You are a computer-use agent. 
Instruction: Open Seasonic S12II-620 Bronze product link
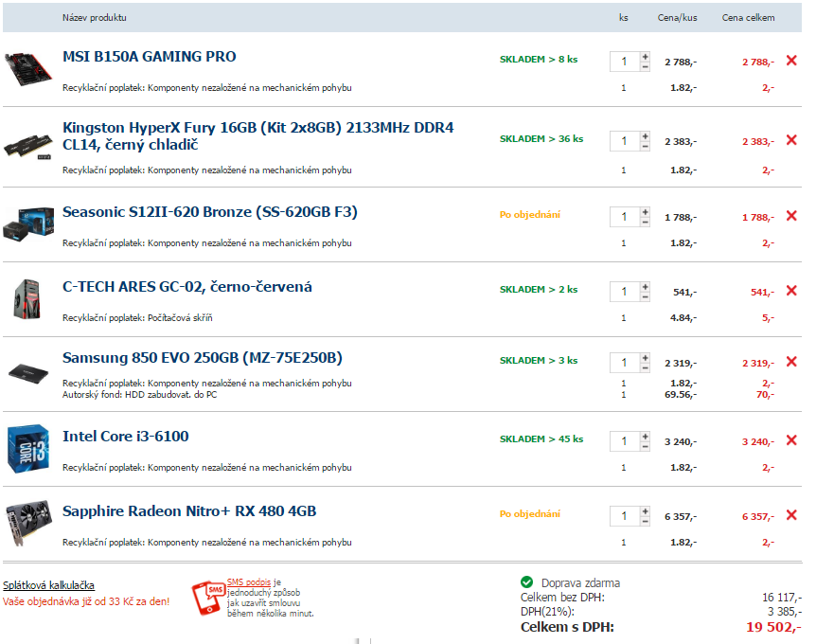[x=210, y=212]
